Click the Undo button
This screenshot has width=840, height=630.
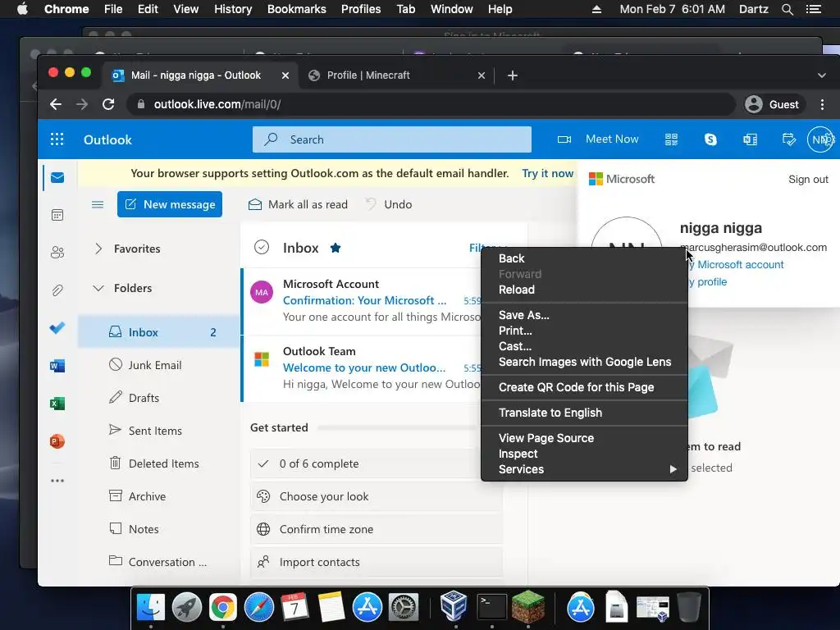click(388, 204)
